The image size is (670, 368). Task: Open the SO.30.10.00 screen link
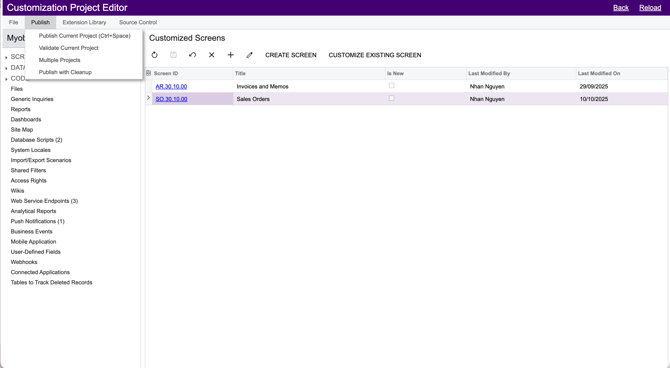pyautogui.click(x=171, y=99)
